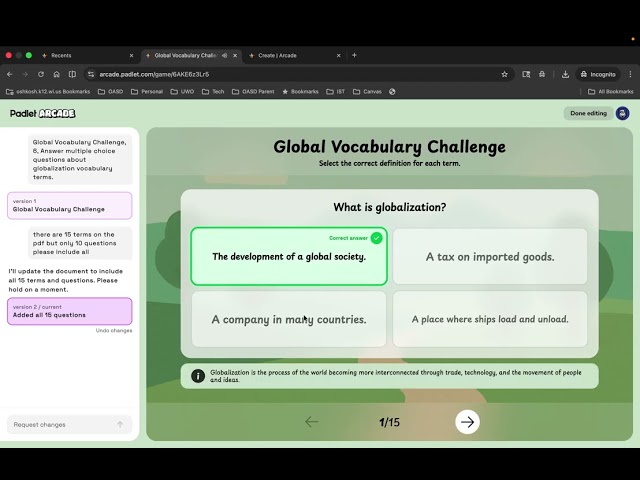Image resolution: width=640 pixels, height=480 pixels.
Task: Open oshkosh.k12.wi.us Bookmarks folder
Action: (x=48, y=91)
